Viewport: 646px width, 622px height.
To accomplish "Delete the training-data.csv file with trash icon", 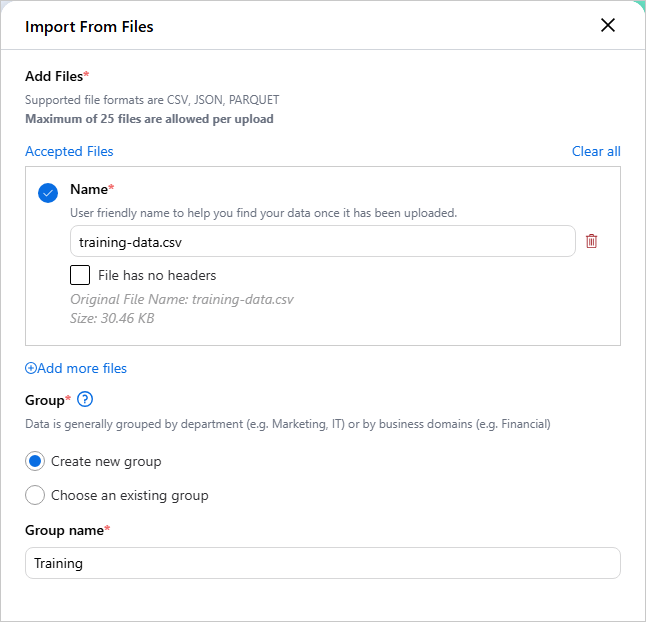I will point(591,241).
